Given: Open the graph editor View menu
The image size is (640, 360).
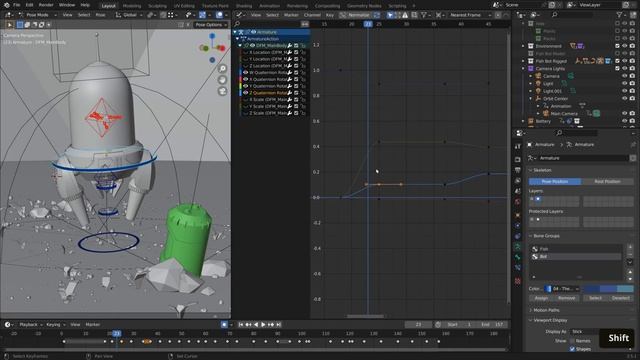Looking at the screenshot, I should coord(256,15).
